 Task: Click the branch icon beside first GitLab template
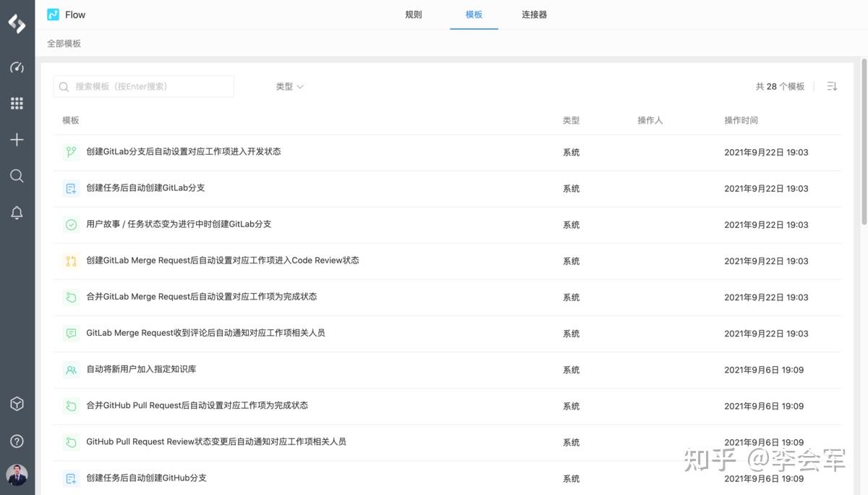click(x=70, y=152)
